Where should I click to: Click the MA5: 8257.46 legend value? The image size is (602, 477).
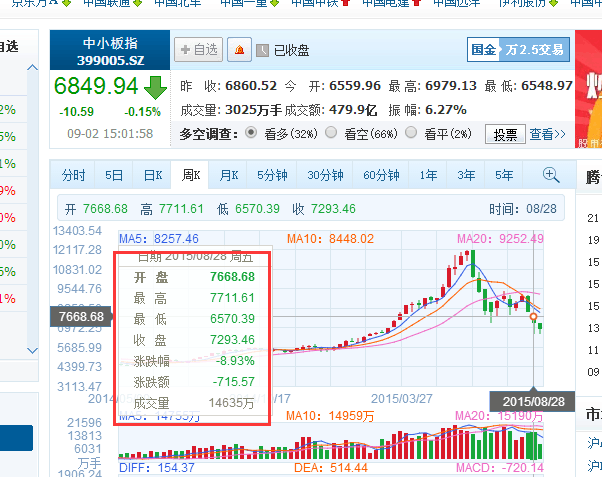click(x=159, y=238)
